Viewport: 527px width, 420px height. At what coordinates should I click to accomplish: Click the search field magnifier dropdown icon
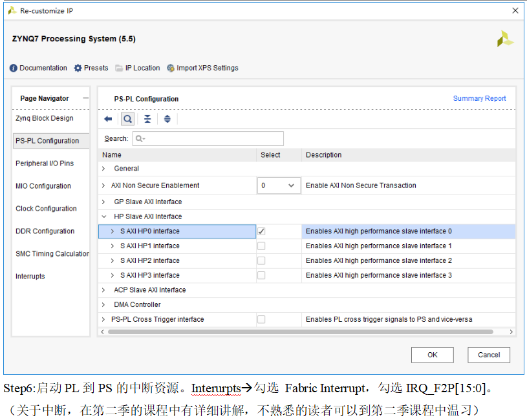click(140, 139)
